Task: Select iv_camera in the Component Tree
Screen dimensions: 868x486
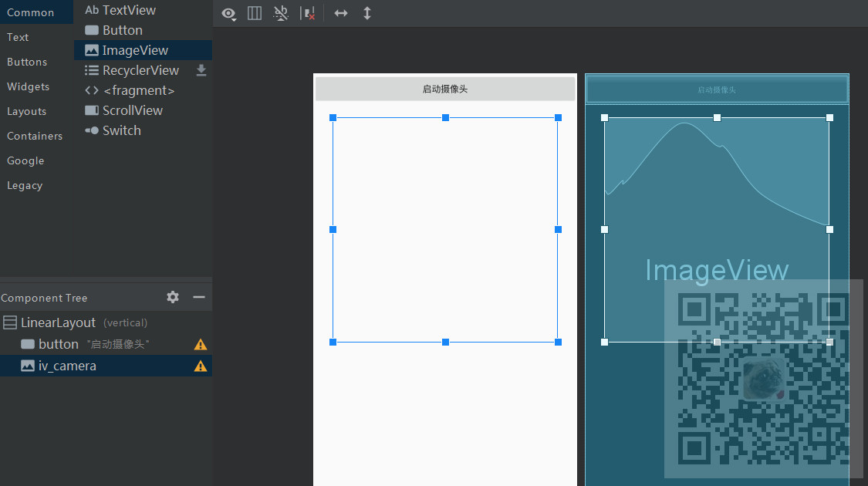Action: [x=106, y=366]
